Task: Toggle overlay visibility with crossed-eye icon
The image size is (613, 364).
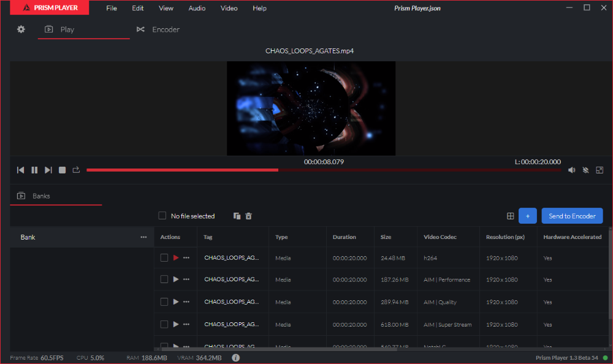Action: pyautogui.click(x=585, y=170)
